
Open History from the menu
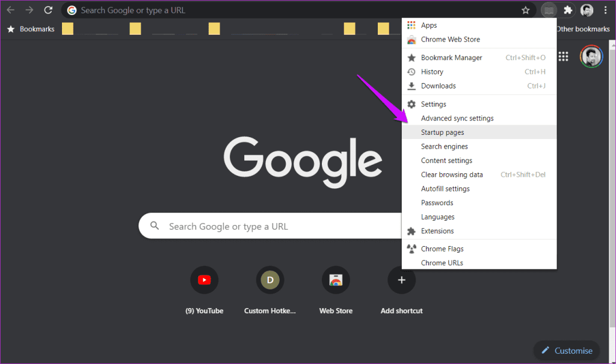[x=431, y=72]
